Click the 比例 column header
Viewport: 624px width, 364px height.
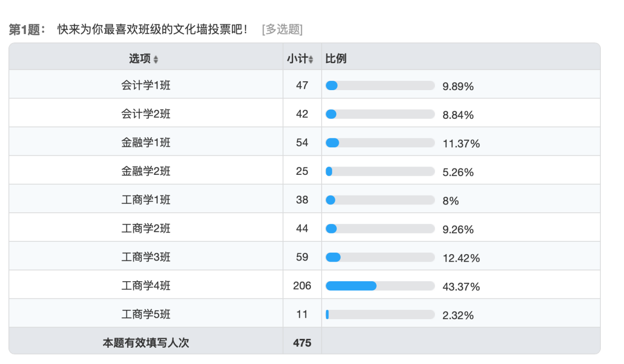click(335, 59)
